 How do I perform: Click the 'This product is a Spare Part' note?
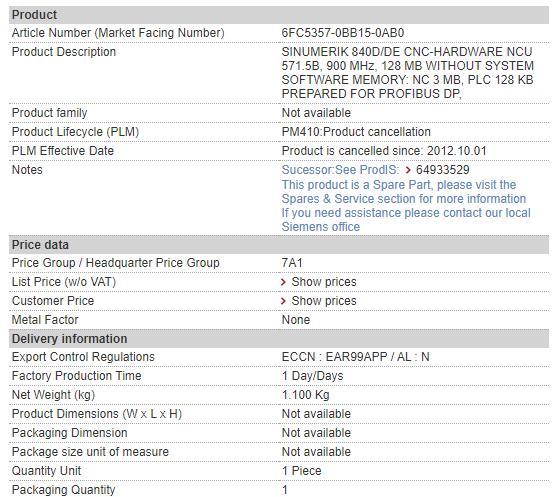coord(404,191)
